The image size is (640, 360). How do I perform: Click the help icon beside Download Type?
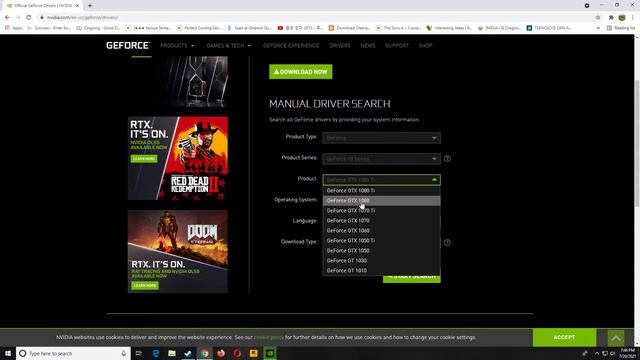coord(447,242)
